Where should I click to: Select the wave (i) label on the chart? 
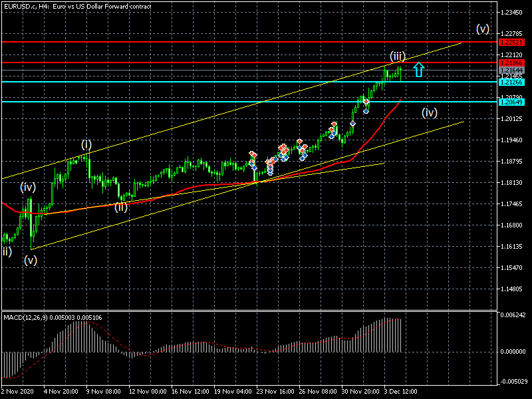[x=86, y=144]
